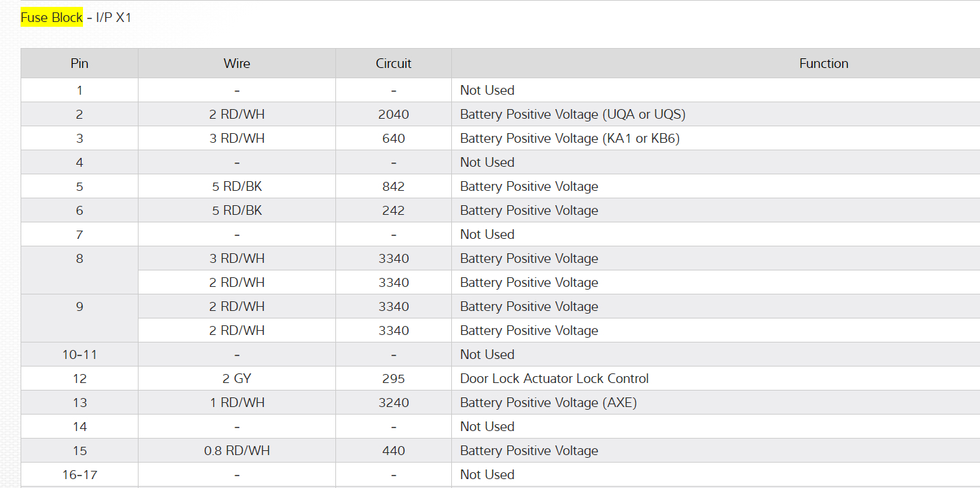
Task: Click the circuit 640 cell
Action: 394,139
